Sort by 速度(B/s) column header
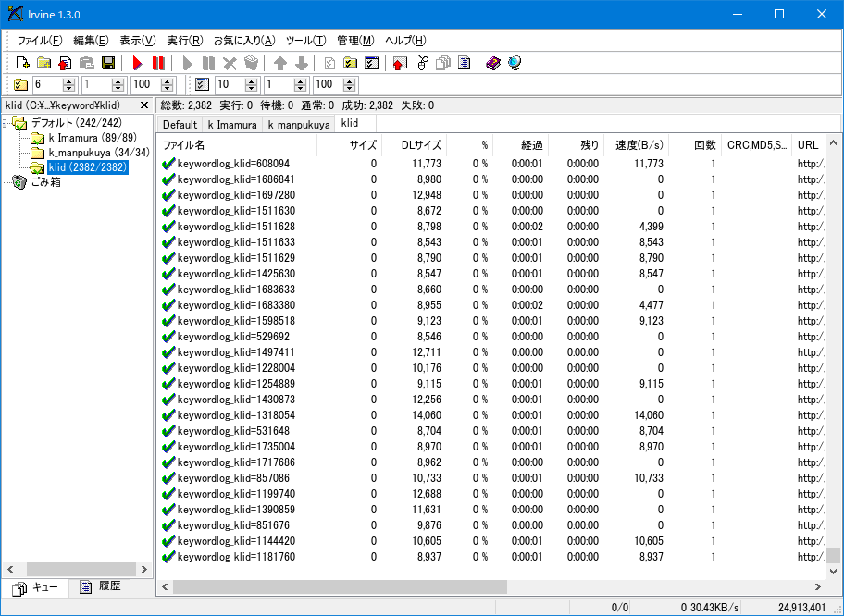 pos(636,144)
